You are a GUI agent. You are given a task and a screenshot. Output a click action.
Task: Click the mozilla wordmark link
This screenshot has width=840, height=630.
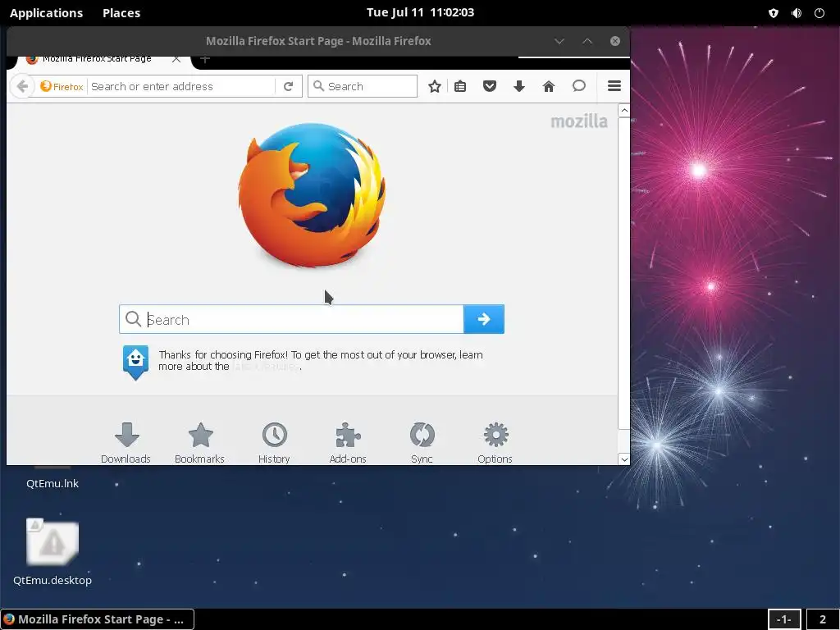(579, 121)
